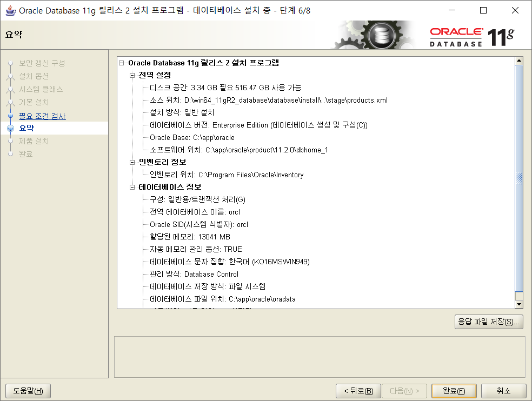Click the summary scrollbar up arrow
The height and width of the screenshot is (401, 532).
tap(519, 61)
